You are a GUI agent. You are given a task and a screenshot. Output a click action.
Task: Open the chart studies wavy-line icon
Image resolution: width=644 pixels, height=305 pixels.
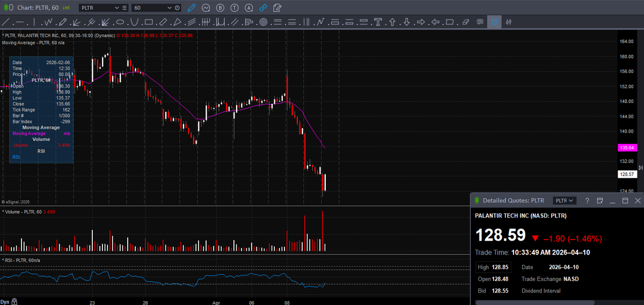point(206,8)
